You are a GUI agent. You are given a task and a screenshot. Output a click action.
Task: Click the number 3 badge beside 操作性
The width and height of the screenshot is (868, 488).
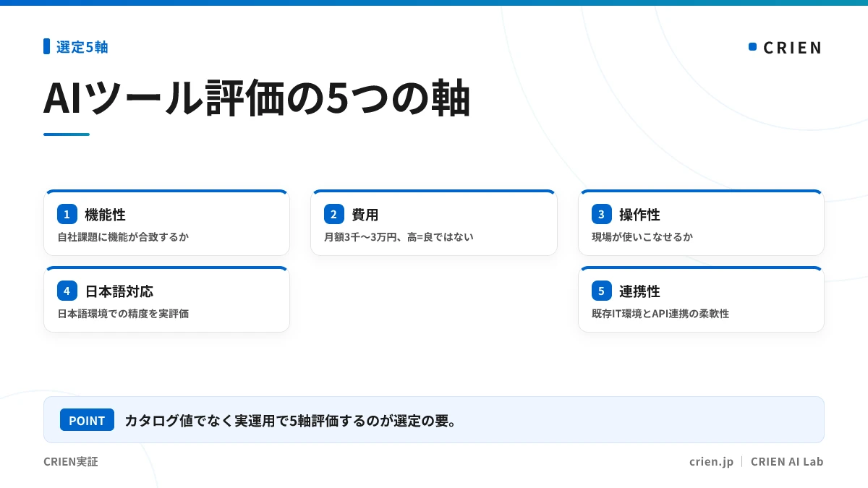pyautogui.click(x=601, y=214)
